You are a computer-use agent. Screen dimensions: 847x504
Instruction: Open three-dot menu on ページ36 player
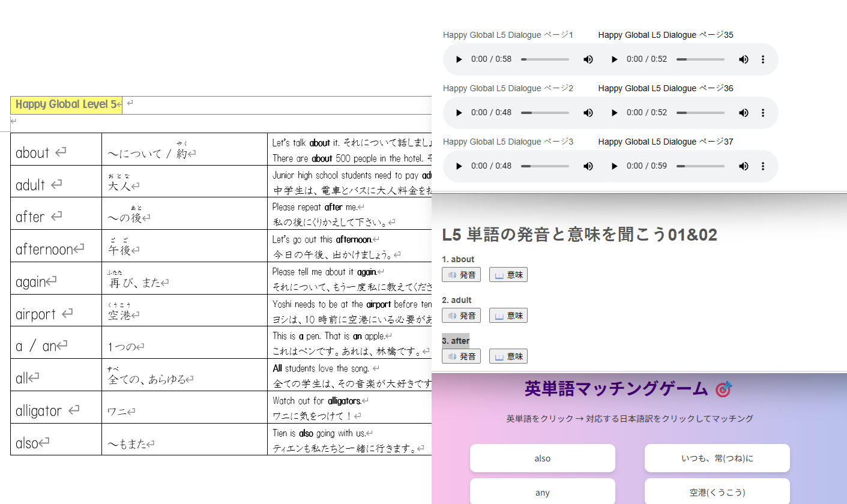coord(763,113)
